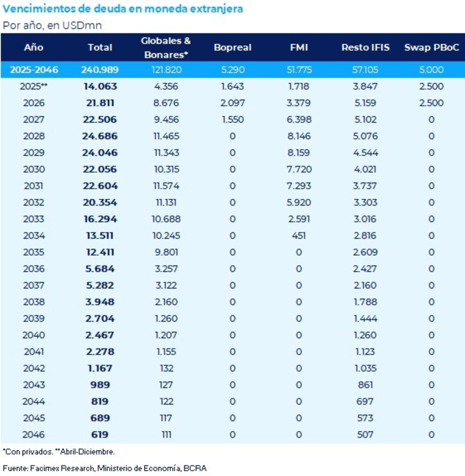Click the 2028 total value 24.686
Image resolution: width=465 pixels, height=476 pixels.
100,136
